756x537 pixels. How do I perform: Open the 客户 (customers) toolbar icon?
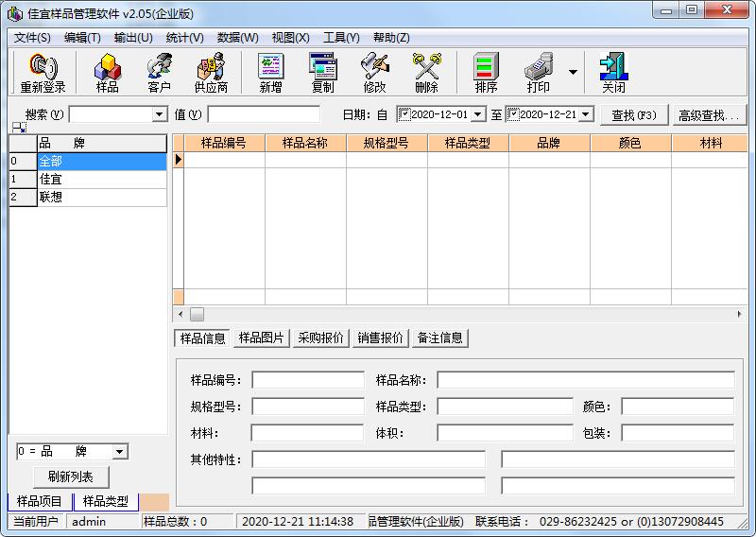pos(159,73)
